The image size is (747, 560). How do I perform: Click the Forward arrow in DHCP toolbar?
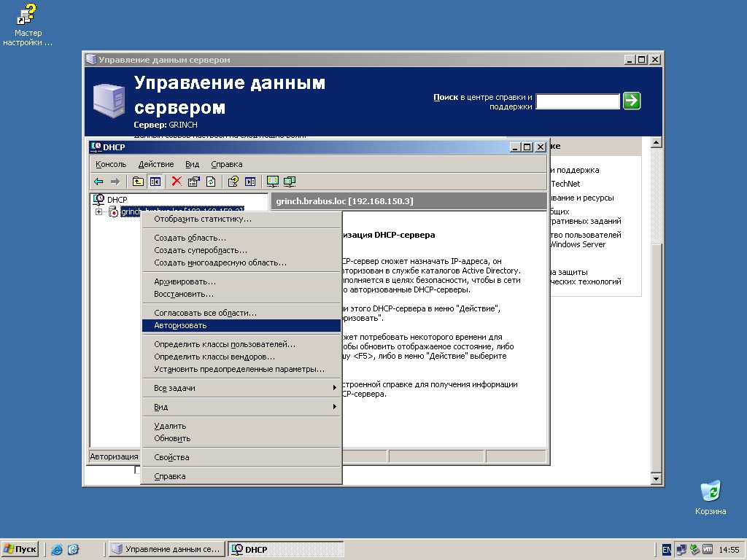[x=115, y=182]
